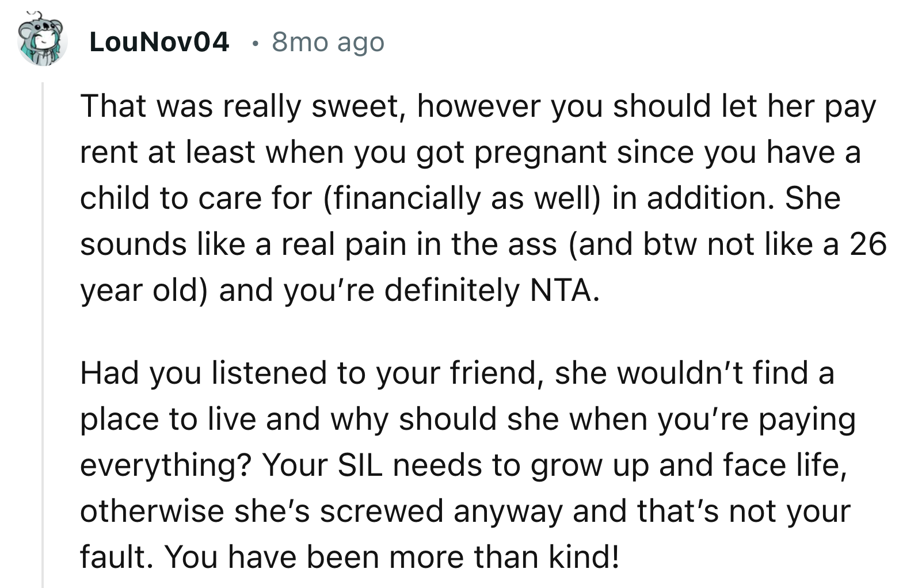
Task: Click the word "SIL" in second paragraph
Action: click(359, 465)
